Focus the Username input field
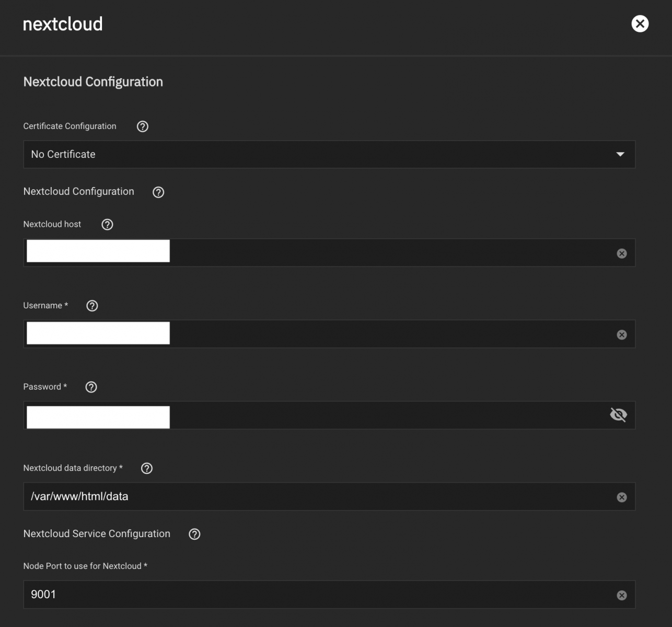Image resolution: width=672 pixels, height=627 pixels. 366,334
